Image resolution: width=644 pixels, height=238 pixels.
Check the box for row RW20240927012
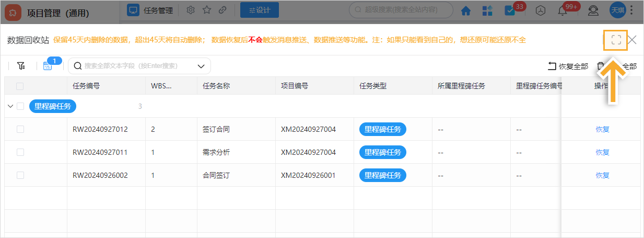20,129
